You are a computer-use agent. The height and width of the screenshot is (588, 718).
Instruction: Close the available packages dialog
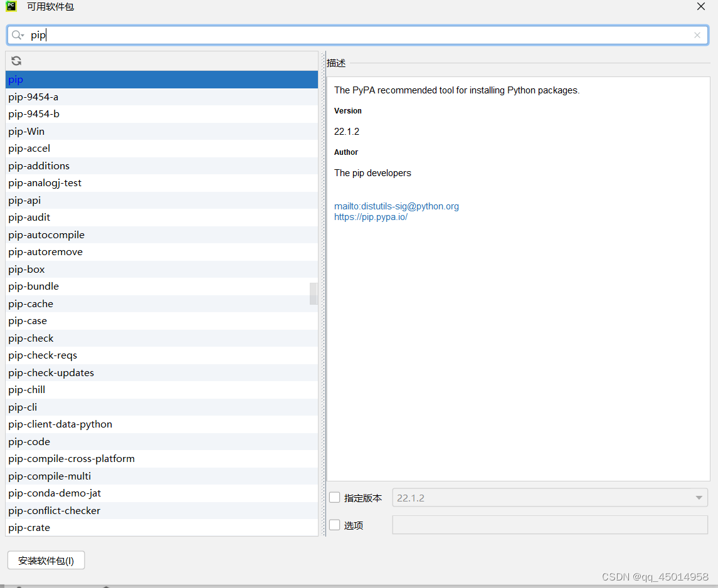point(700,6)
